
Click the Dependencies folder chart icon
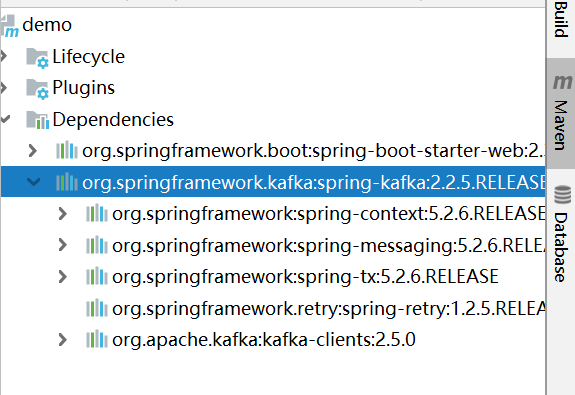point(37,120)
